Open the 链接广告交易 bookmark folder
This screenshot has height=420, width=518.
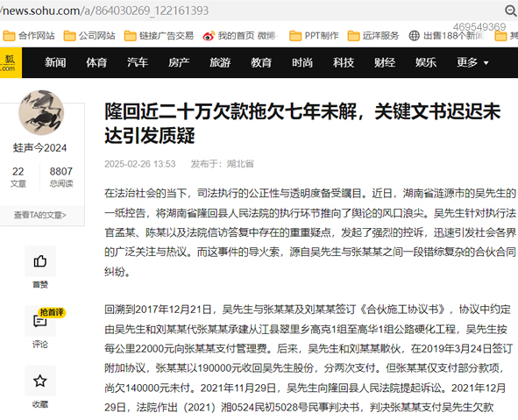pos(159,36)
